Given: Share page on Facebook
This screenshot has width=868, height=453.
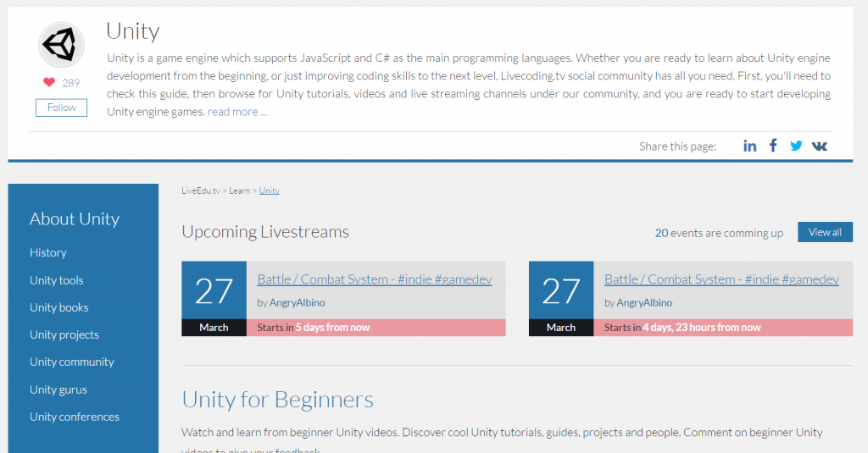Looking at the screenshot, I should [x=773, y=146].
